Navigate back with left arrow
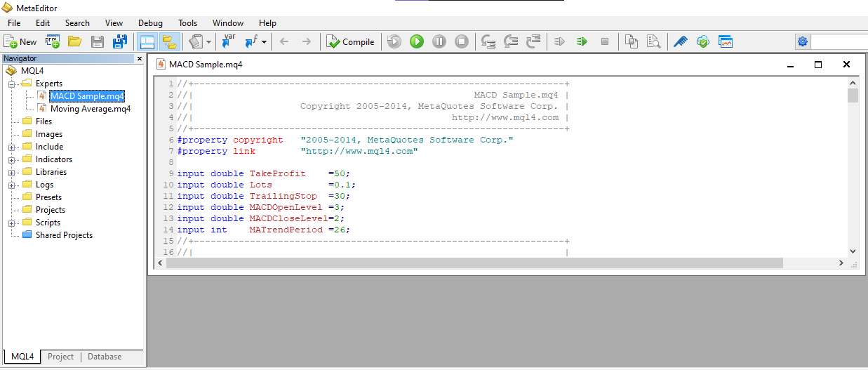This screenshot has height=370, width=868. click(284, 41)
